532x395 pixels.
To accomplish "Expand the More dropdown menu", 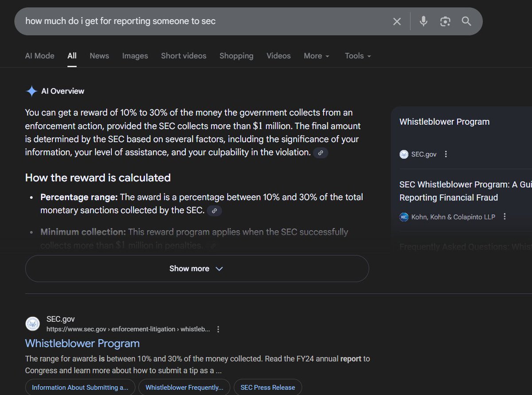I will tap(317, 56).
